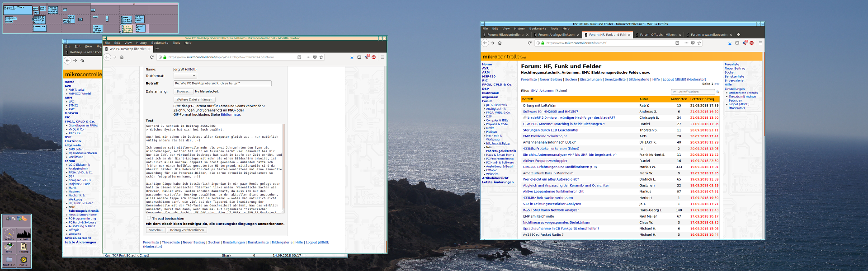Click Threadliste link below the post form
Viewport: 868px width, 271px height.
pos(171,242)
